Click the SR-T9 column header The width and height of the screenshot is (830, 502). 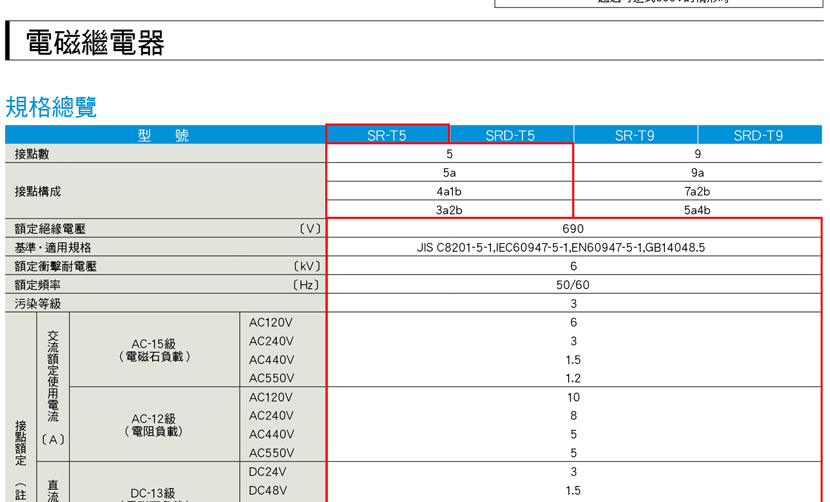click(635, 136)
